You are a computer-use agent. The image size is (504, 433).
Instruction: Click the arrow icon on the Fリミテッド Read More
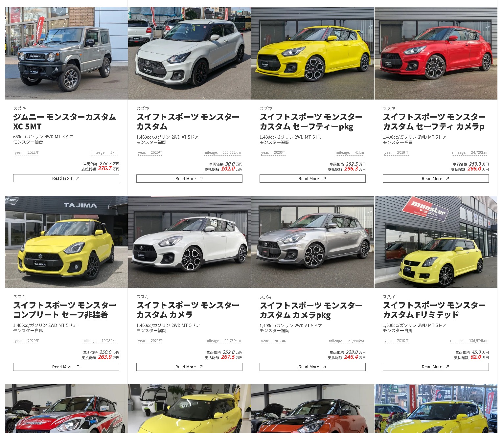[x=447, y=367]
